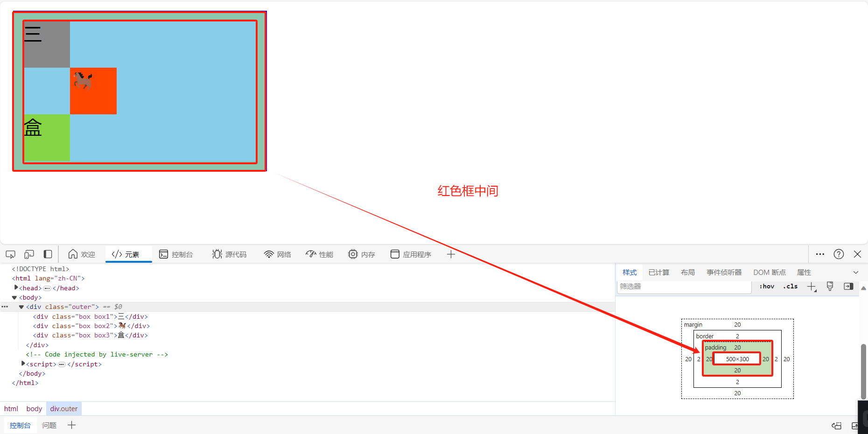Open the three-dot customize DevTools menu
Screen dimensions: 868x434
(x=820, y=254)
